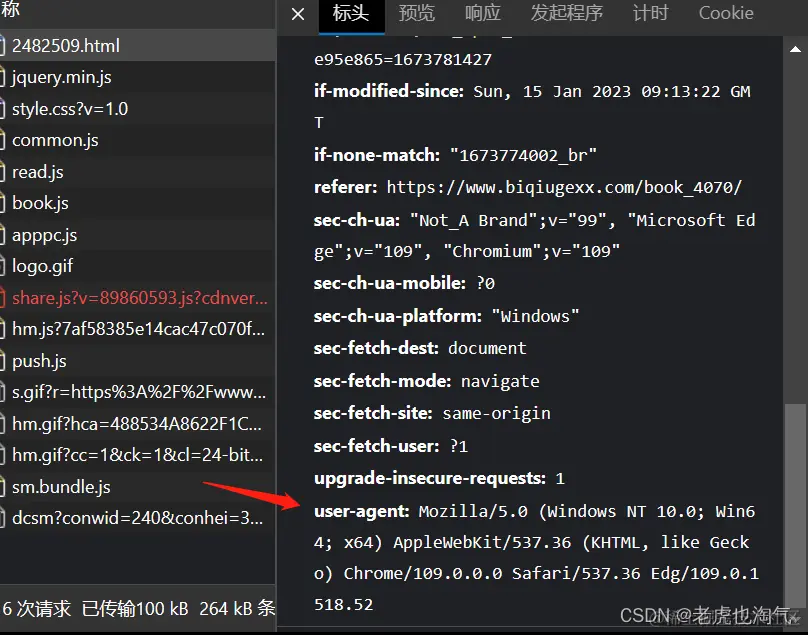Viewport: 808px width, 635px height.
Task: Open the 计时 tab
Action: (650, 13)
